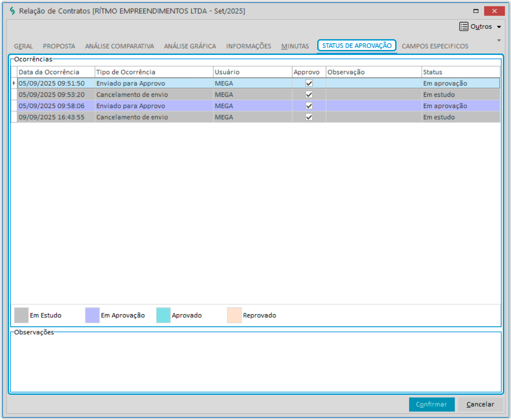The image size is (511, 420).
Task: Click the Data da Ocorrência column header
Action: coord(56,72)
